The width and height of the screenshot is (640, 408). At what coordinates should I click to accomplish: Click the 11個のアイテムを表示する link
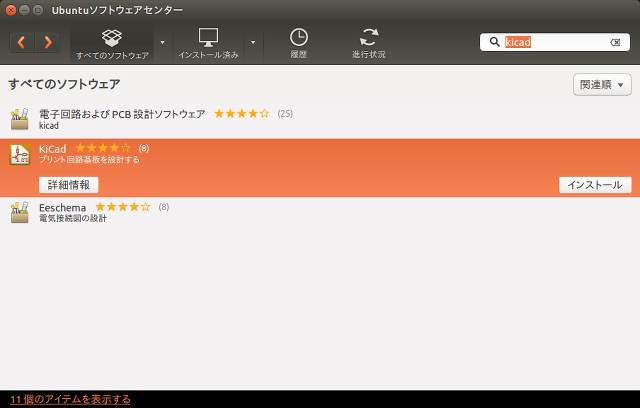pos(70,399)
